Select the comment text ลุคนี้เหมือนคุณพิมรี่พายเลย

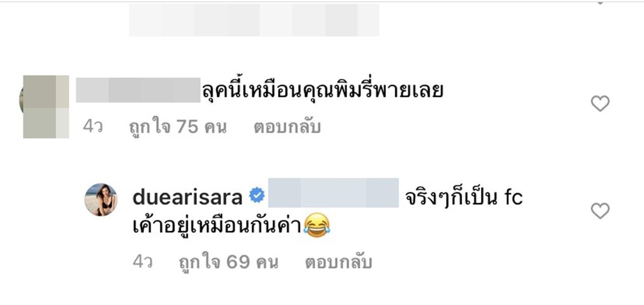(323, 90)
